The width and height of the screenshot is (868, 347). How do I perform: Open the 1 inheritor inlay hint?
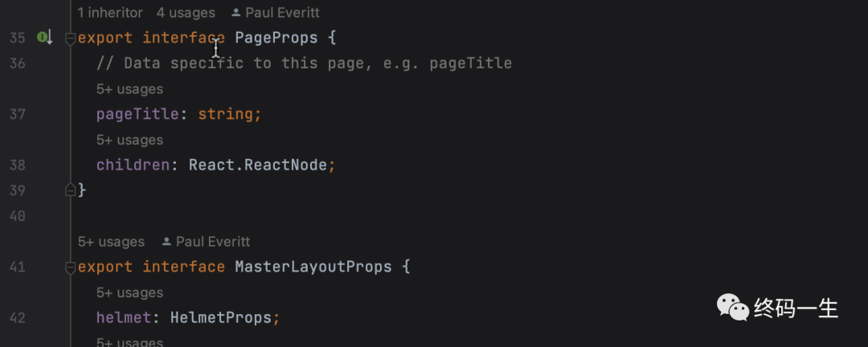point(110,13)
